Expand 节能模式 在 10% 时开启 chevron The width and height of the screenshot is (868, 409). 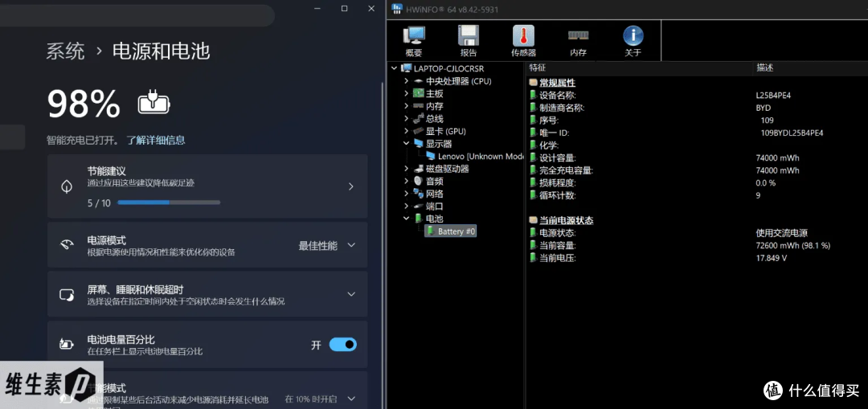coord(351,399)
